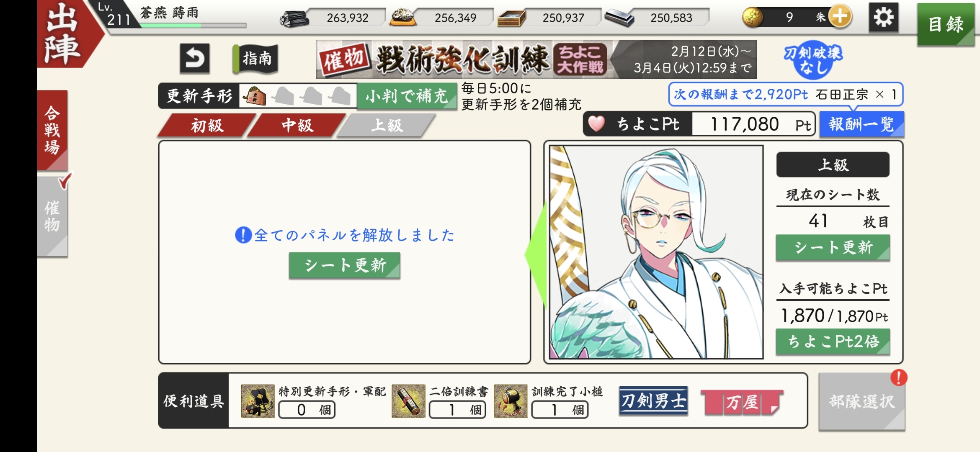
Task: Tap the 刀剣破壊なし badge
Action: coord(812,59)
